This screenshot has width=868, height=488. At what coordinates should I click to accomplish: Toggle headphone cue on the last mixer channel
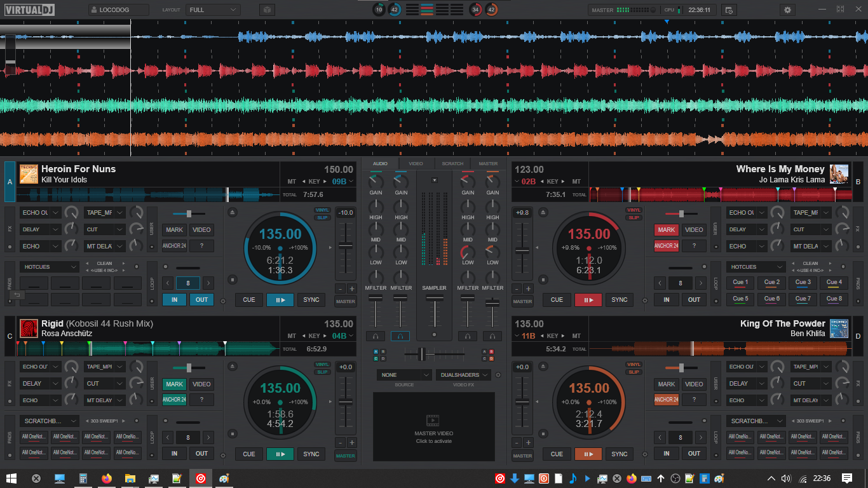click(492, 336)
